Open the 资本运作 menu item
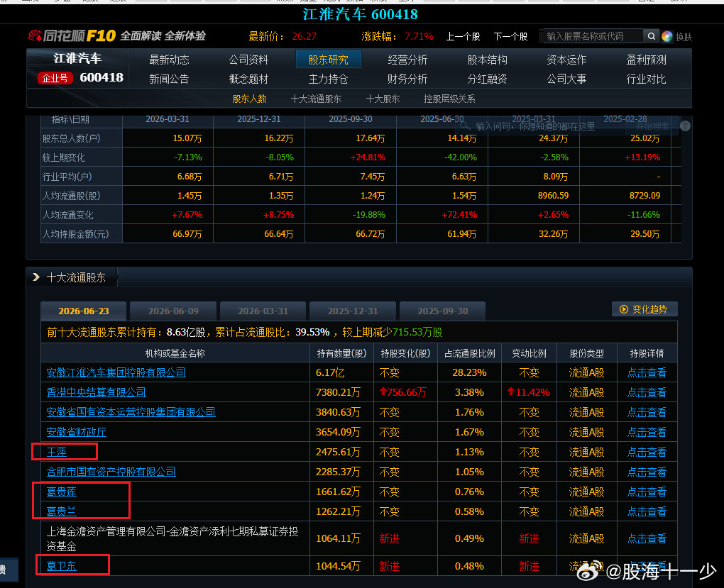Viewport: 724px width, 588px height. [566, 60]
